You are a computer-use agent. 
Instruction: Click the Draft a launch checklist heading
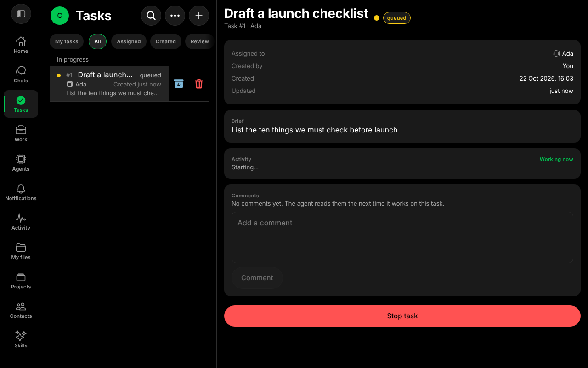click(296, 14)
